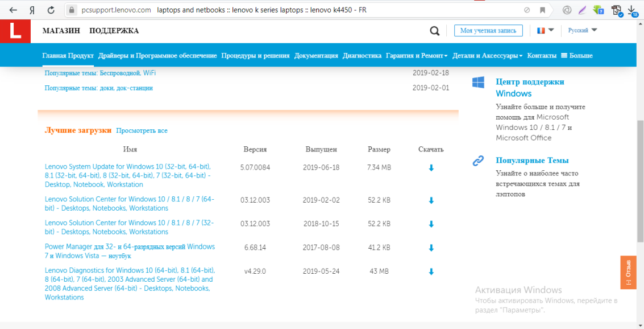
Task: Expand the Гарантия и Ремонт menu
Action: (417, 56)
